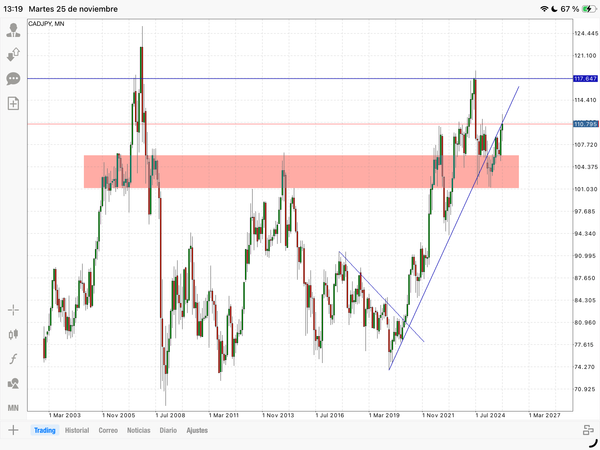Tap the new order document icon
The height and width of the screenshot is (450, 600).
tap(13, 103)
